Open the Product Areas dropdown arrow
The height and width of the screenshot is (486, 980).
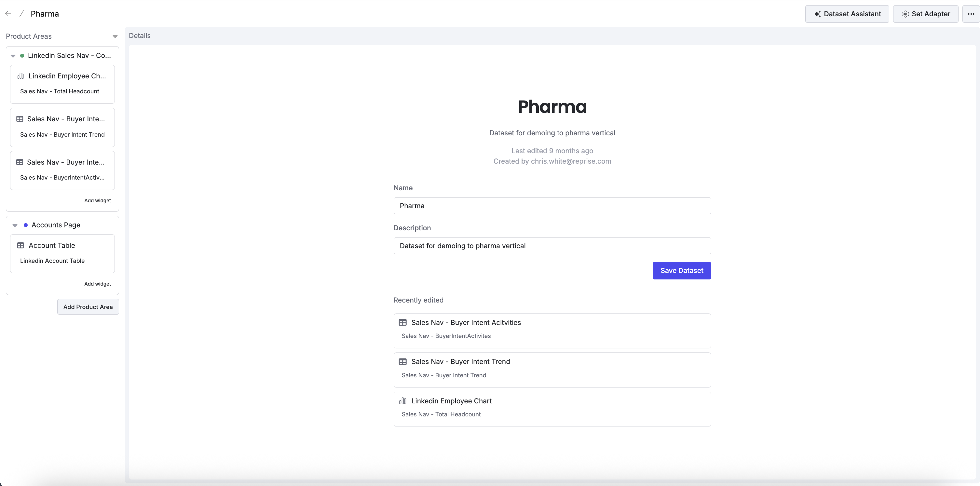[x=115, y=36]
